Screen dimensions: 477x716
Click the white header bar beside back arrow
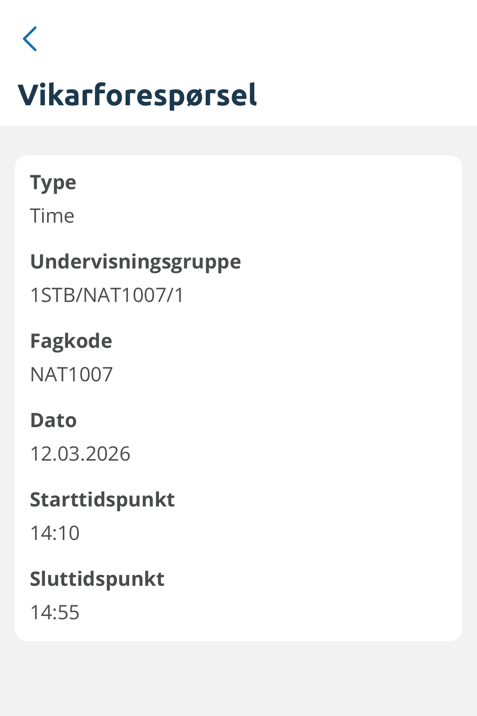[256, 39]
